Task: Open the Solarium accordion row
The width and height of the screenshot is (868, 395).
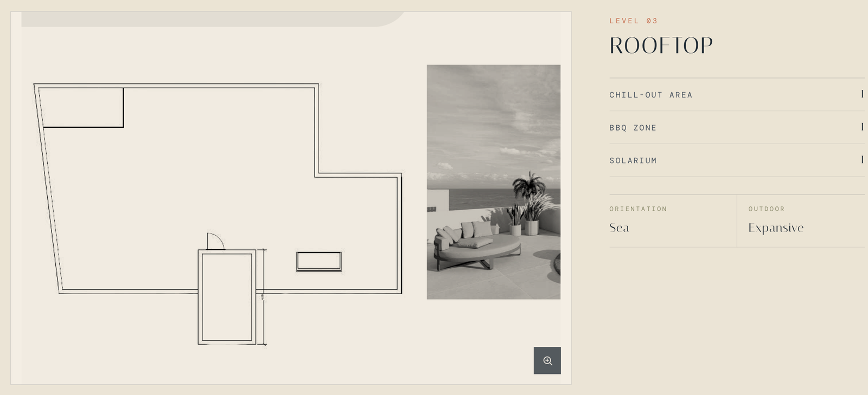Action: pyautogui.click(x=737, y=160)
